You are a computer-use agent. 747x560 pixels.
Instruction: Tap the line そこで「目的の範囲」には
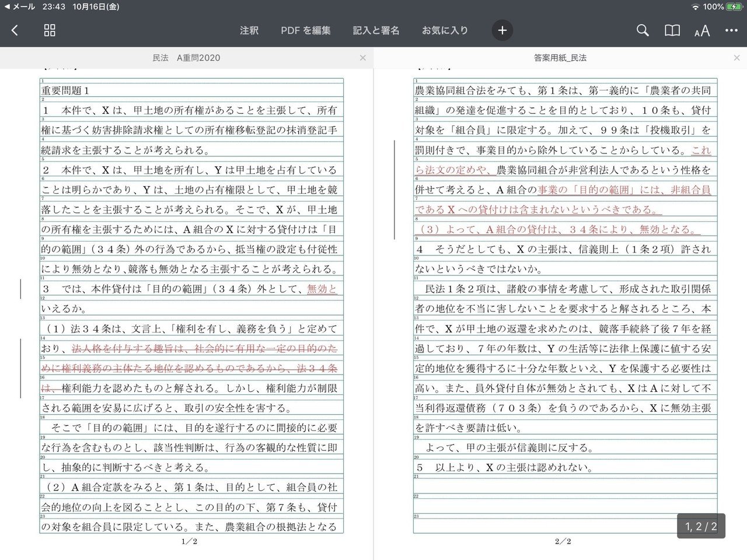coord(194,428)
